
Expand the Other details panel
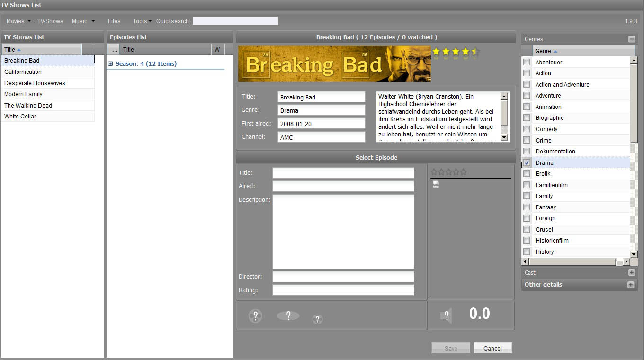pos(630,285)
